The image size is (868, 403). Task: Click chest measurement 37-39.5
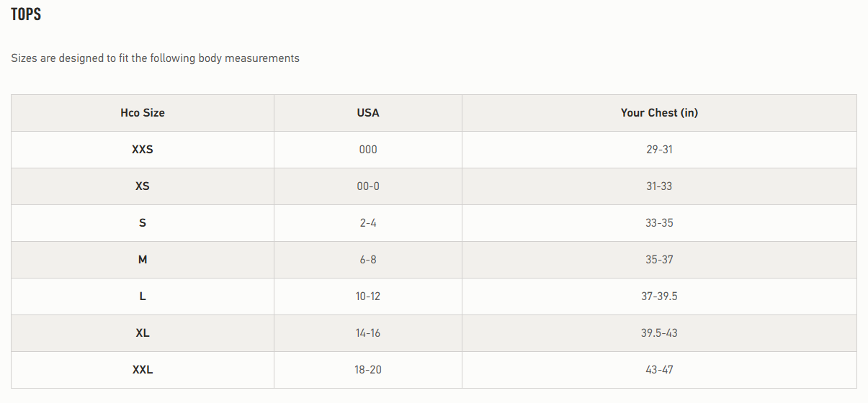(659, 296)
